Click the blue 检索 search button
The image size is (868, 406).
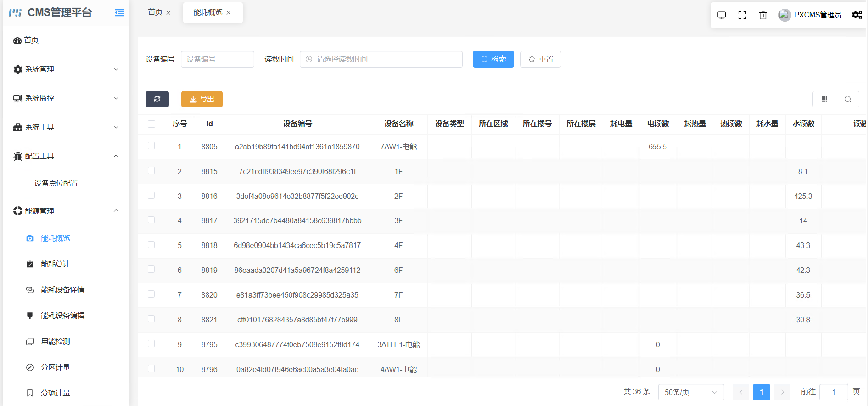point(493,59)
